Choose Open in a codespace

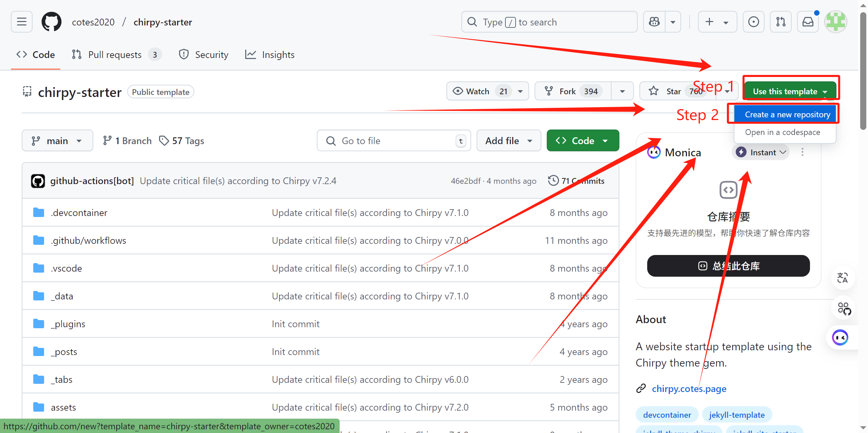click(x=782, y=132)
